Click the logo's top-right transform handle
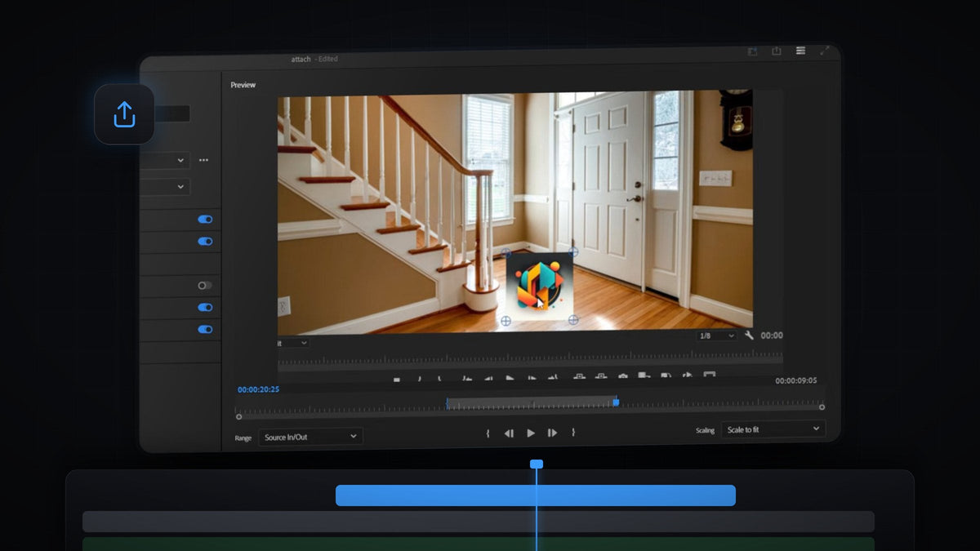This screenshot has width=980, height=551. click(x=573, y=252)
